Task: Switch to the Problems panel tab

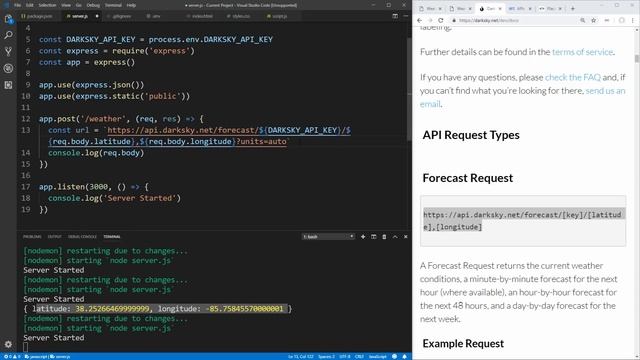Action: coord(32,237)
